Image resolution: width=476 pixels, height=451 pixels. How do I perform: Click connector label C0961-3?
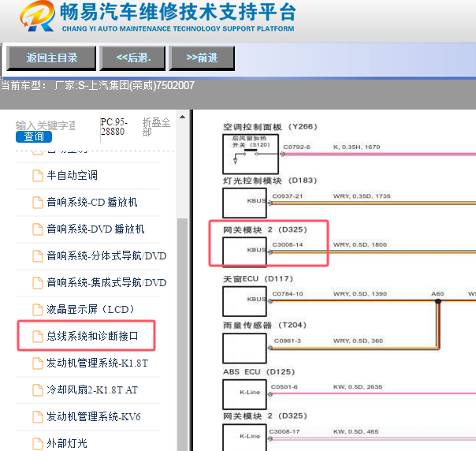287,341
